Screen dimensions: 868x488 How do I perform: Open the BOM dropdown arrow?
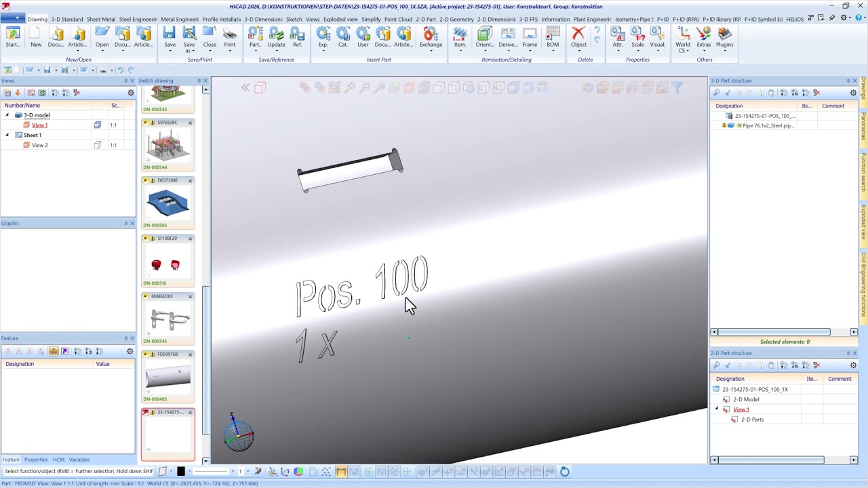pos(553,51)
